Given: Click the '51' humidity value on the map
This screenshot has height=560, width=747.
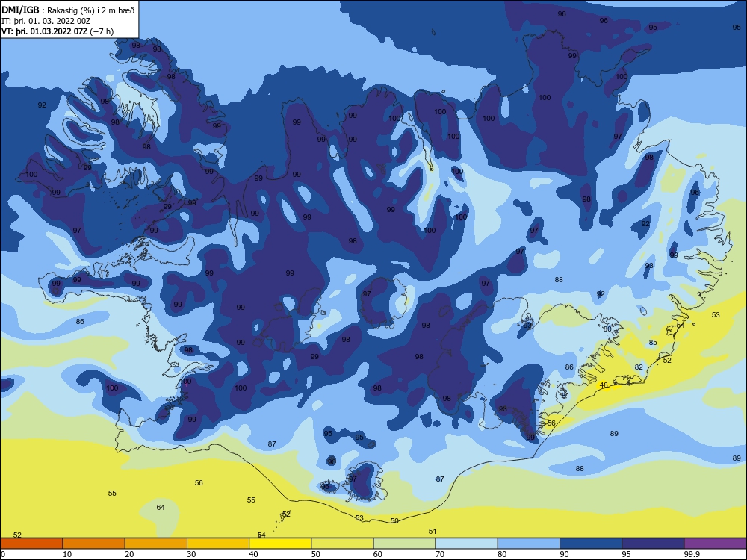Looking at the screenshot, I should 432,531.
